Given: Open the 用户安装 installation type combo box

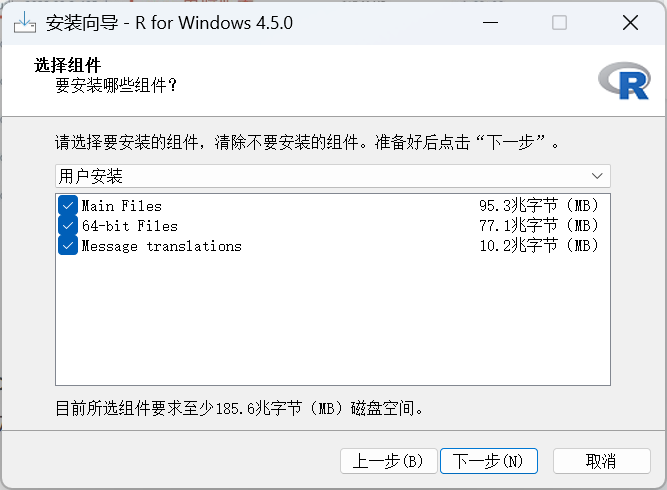Looking at the screenshot, I should [333, 176].
